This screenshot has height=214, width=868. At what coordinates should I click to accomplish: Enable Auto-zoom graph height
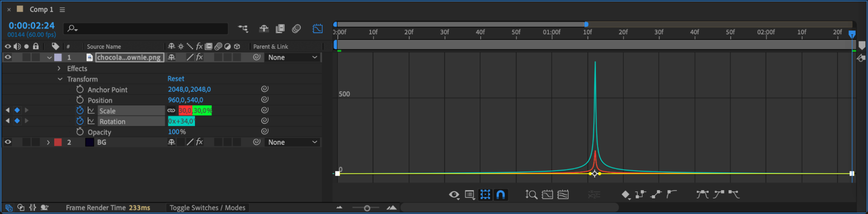pos(531,195)
